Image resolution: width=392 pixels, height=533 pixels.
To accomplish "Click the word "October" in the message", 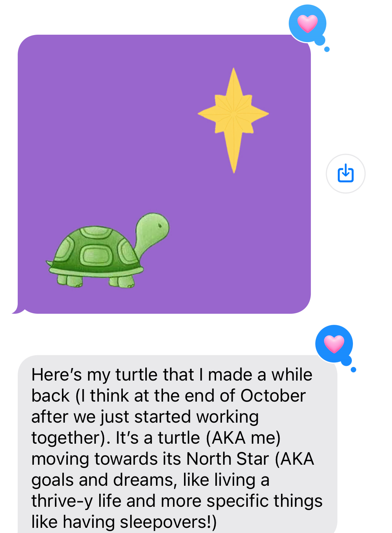I will pos(273,396).
